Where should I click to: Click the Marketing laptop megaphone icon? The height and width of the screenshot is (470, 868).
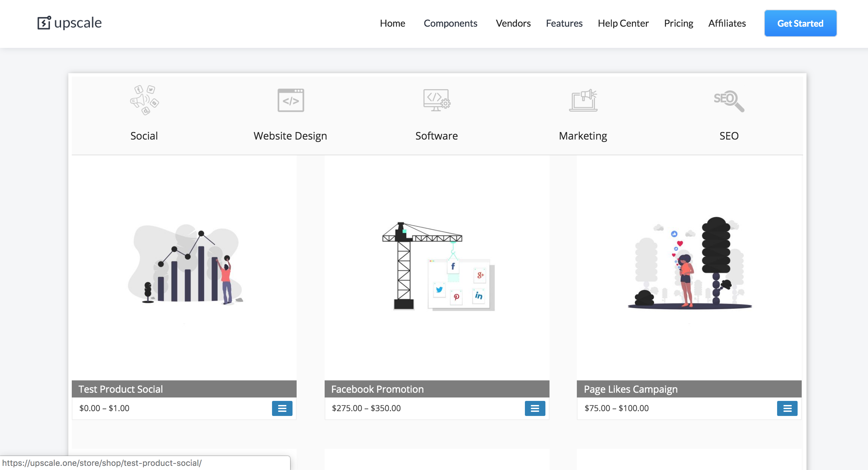click(x=583, y=100)
